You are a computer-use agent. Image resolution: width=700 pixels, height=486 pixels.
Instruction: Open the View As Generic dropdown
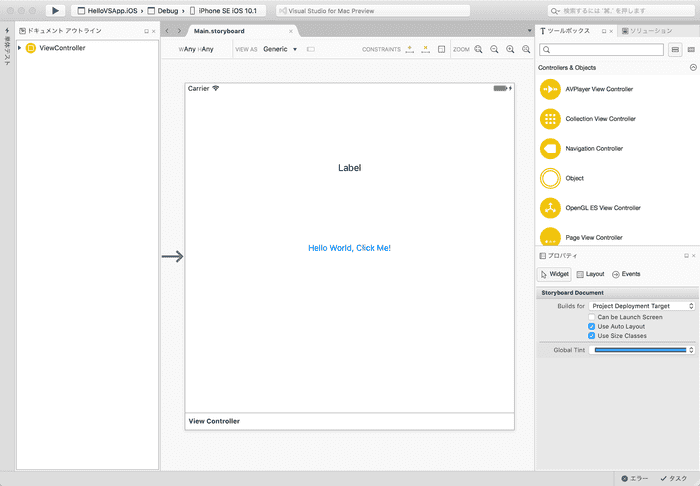coord(281,49)
